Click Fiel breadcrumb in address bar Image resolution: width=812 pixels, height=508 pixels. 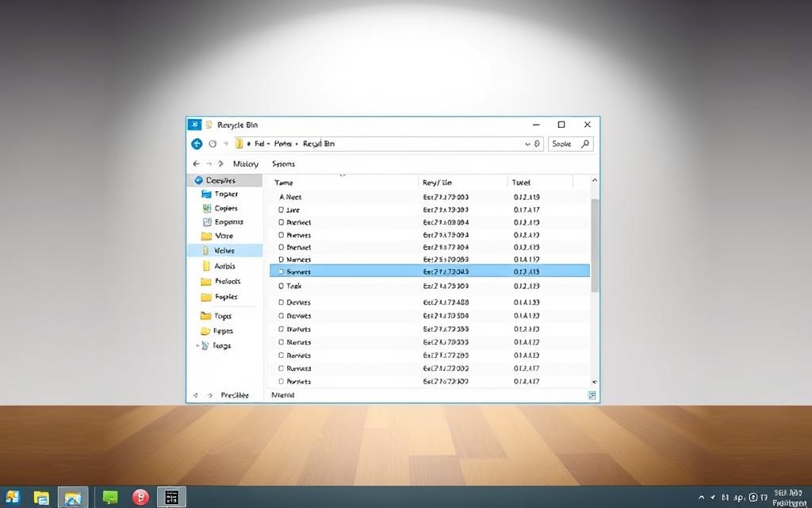coord(259,144)
